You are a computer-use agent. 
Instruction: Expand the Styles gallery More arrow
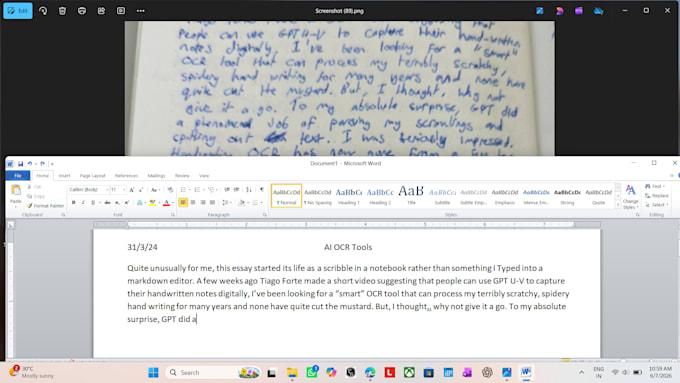618,205
